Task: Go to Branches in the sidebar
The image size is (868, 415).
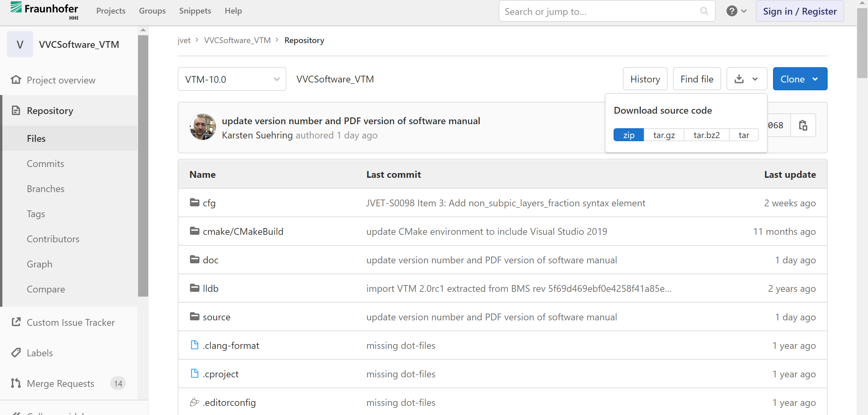Action: (x=45, y=189)
